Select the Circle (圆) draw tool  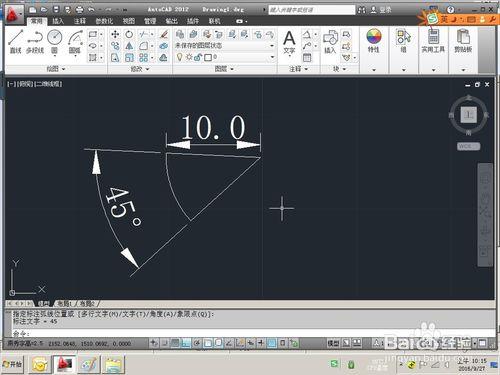(55, 41)
